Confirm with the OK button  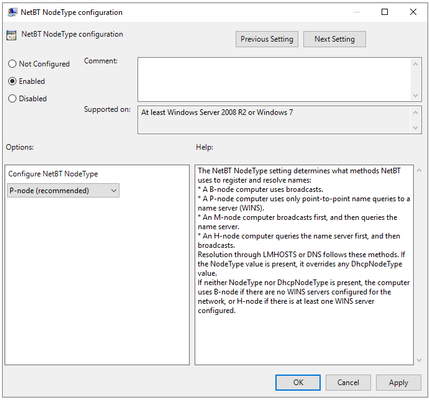(x=298, y=382)
